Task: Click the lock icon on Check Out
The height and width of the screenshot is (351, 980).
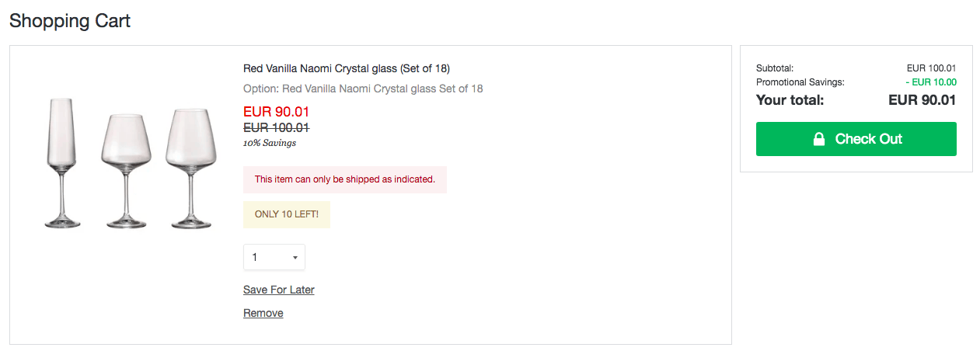Action: [818, 139]
